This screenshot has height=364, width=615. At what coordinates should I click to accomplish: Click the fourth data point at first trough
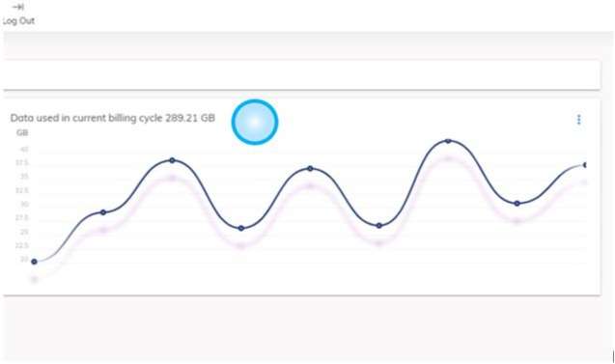241,228
